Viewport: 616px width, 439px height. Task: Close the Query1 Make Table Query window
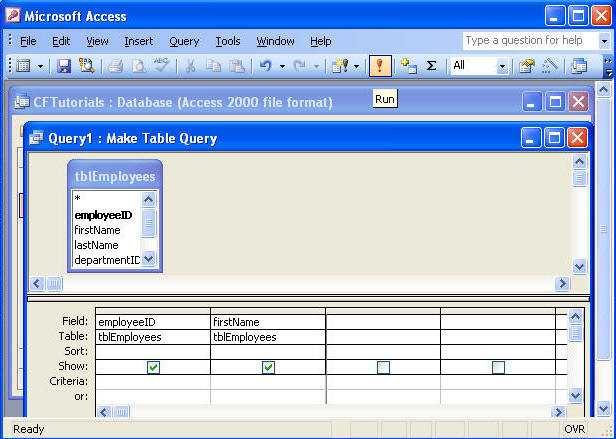click(578, 138)
